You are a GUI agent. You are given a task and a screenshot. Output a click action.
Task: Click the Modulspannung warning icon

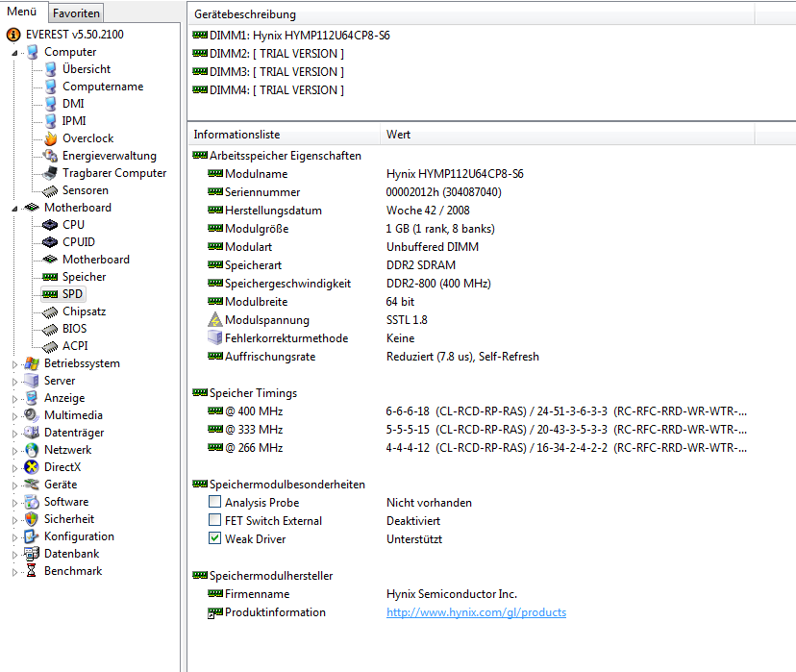click(215, 320)
